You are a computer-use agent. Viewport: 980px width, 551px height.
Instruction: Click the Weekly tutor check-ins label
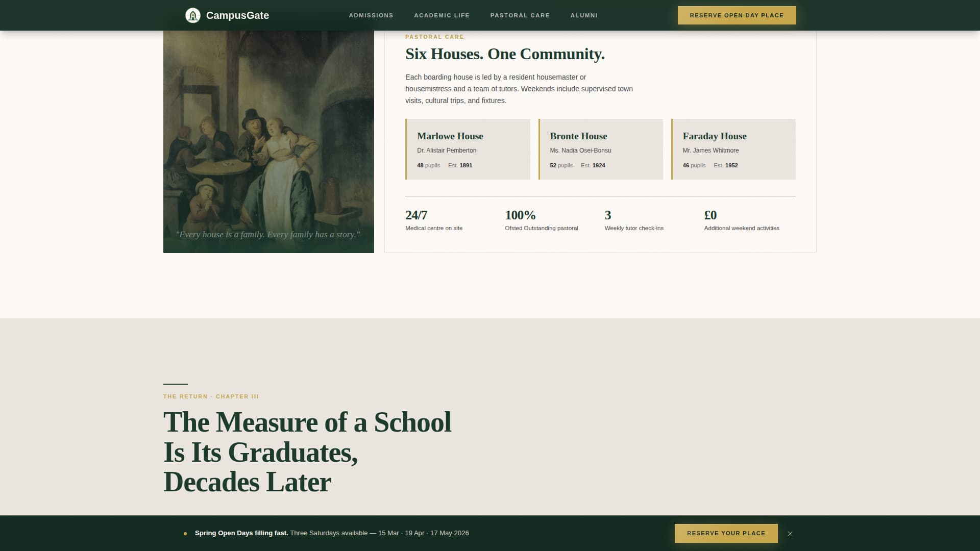click(634, 228)
